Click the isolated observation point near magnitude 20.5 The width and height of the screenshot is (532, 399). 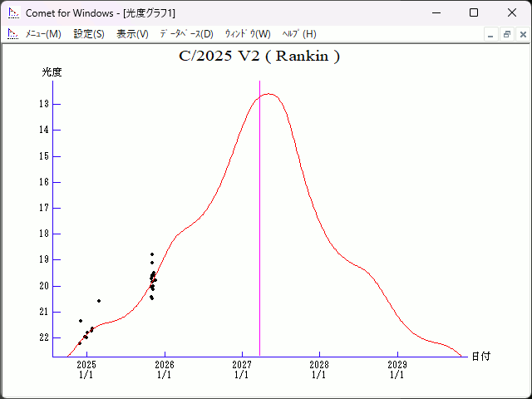[99, 301]
